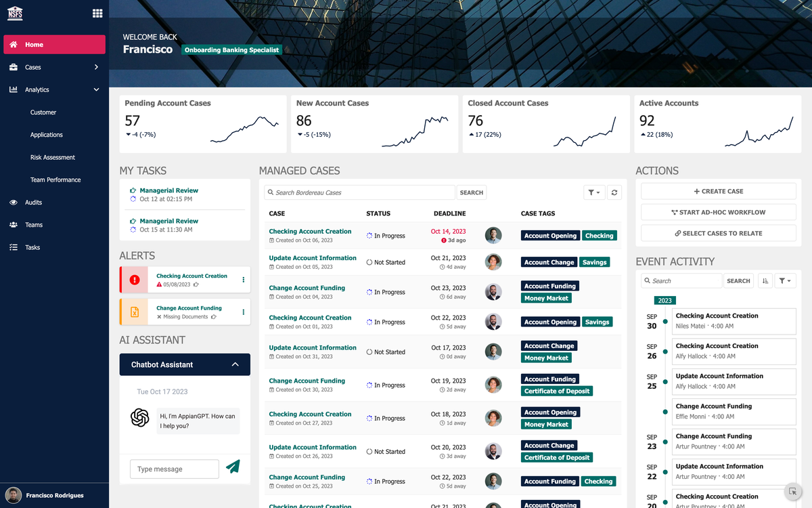This screenshot has width=812, height=508.
Task: Click the refresh icon in Managed Cases
Action: pyautogui.click(x=614, y=192)
